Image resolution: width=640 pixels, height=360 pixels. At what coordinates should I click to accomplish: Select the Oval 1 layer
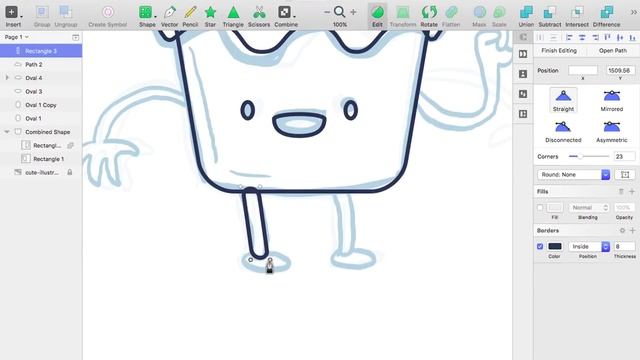pos(41,118)
